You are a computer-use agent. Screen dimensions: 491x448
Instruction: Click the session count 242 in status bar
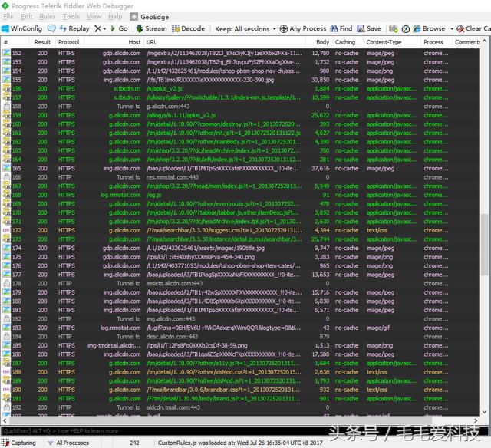(134, 443)
